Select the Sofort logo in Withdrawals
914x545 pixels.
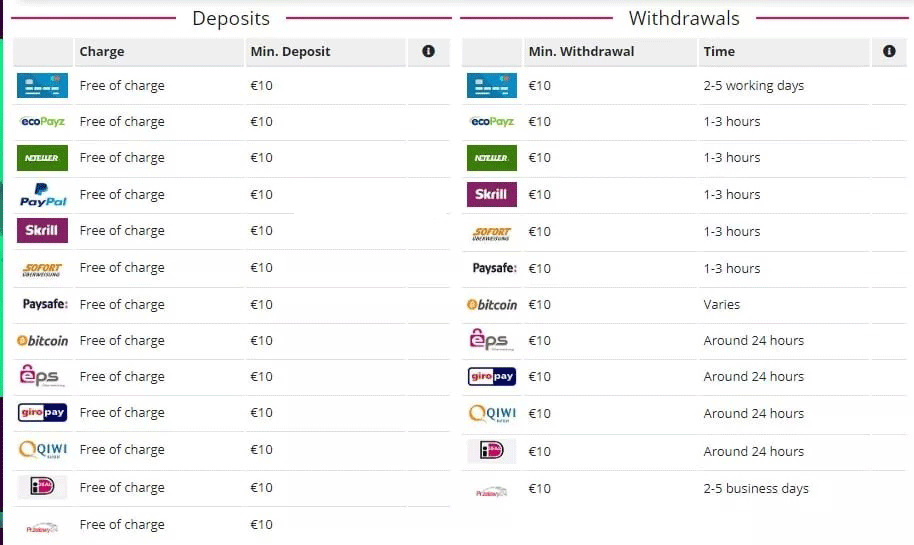point(491,233)
